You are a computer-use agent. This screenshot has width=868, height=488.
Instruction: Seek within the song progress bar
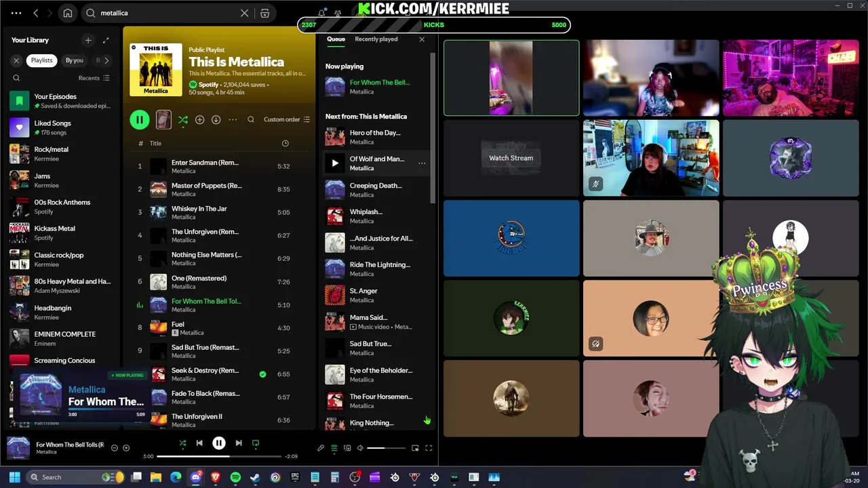pos(219,456)
